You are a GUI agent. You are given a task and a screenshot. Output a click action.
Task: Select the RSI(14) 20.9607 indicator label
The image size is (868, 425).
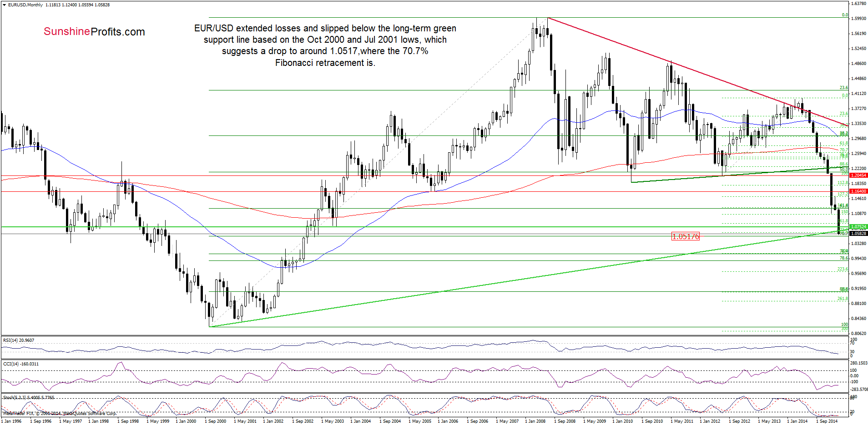coord(19,340)
